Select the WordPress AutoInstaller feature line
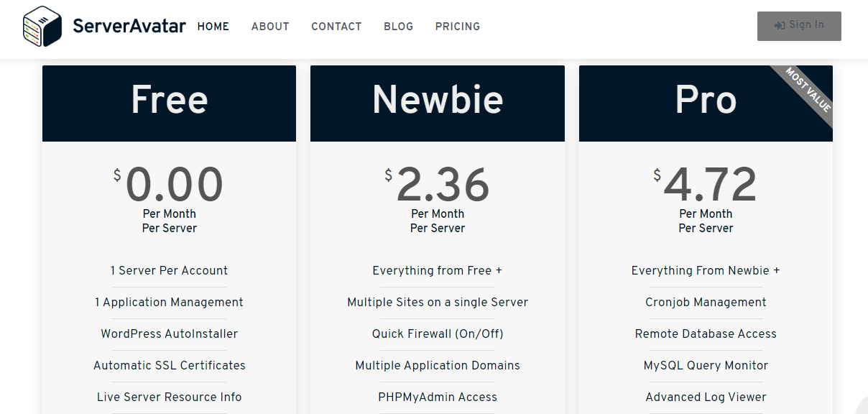 (169, 334)
